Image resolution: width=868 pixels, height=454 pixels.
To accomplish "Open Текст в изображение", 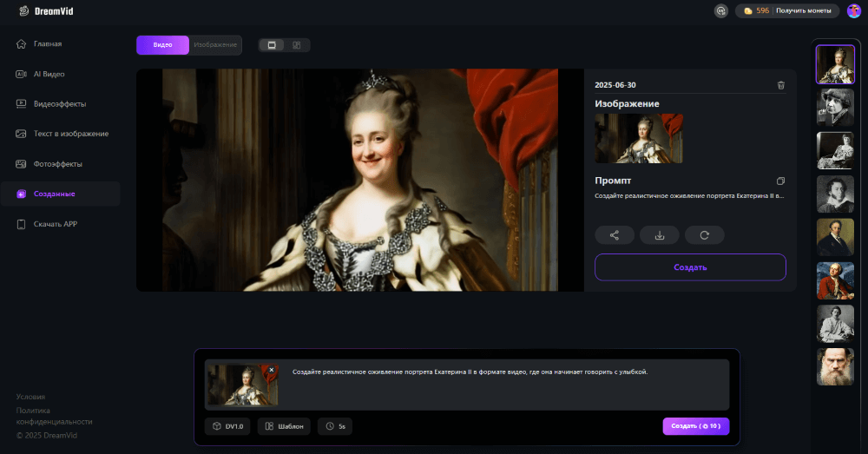I will [x=62, y=134].
